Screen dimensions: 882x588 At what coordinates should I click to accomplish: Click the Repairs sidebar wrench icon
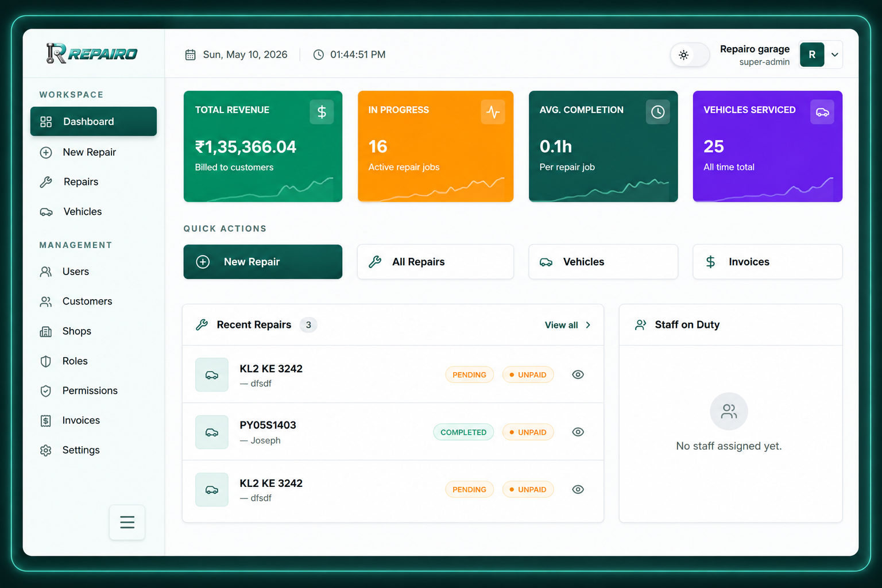coord(46,182)
